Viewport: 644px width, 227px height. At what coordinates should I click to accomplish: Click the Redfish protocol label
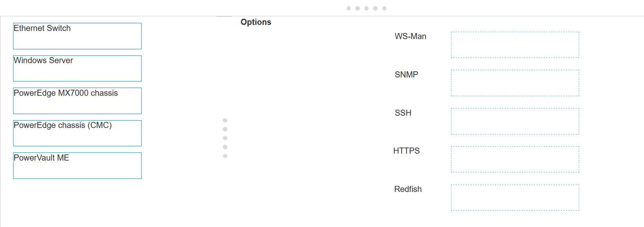(x=408, y=189)
